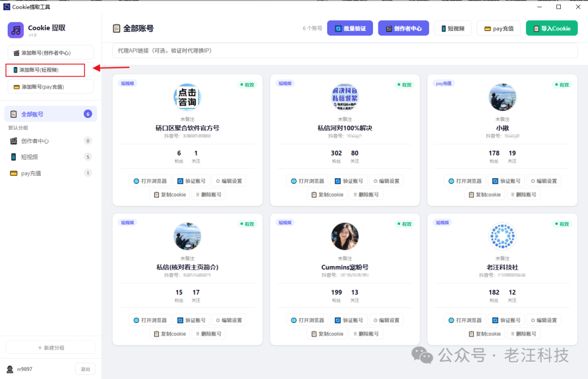Image resolution: width=588 pixels, height=379 pixels.
Task: Delete account 硚口区聚合软件官方号
Action: pos(208,194)
